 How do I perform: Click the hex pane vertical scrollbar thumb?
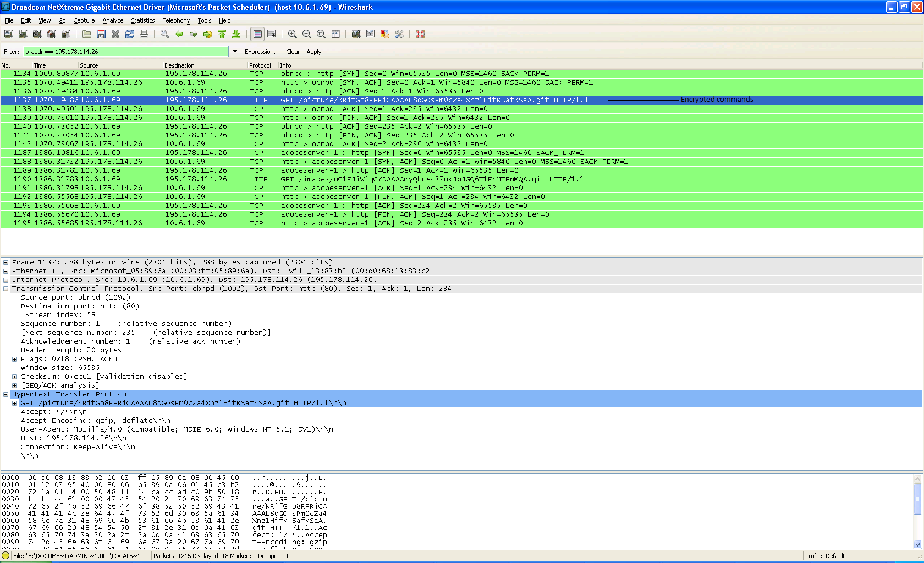point(917,499)
